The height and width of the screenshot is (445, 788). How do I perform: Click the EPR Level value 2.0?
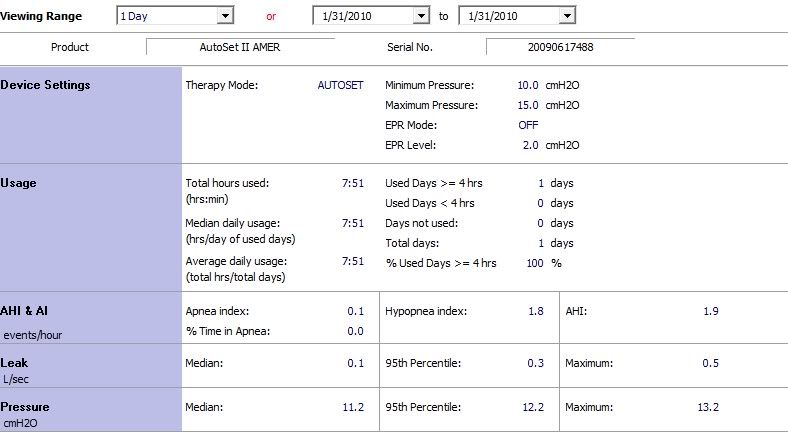coord(530,145)
